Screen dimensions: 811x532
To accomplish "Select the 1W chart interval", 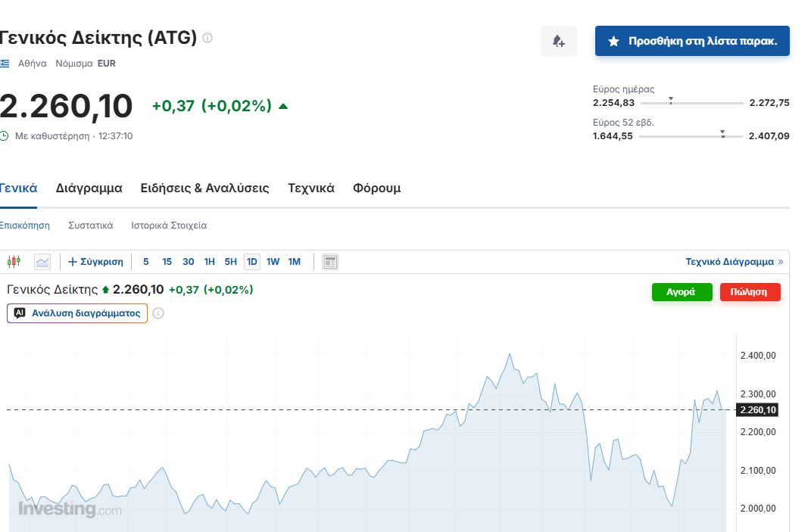I will pos(273,262).
